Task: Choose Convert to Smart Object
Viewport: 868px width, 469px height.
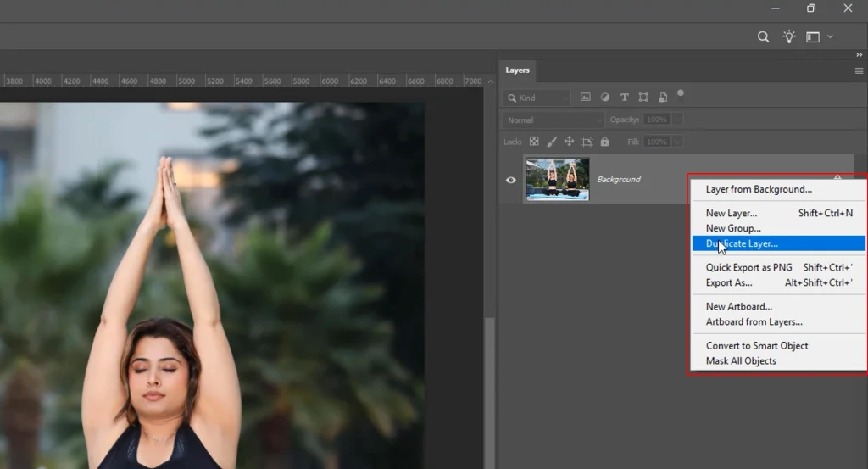Action: (778, 345)
